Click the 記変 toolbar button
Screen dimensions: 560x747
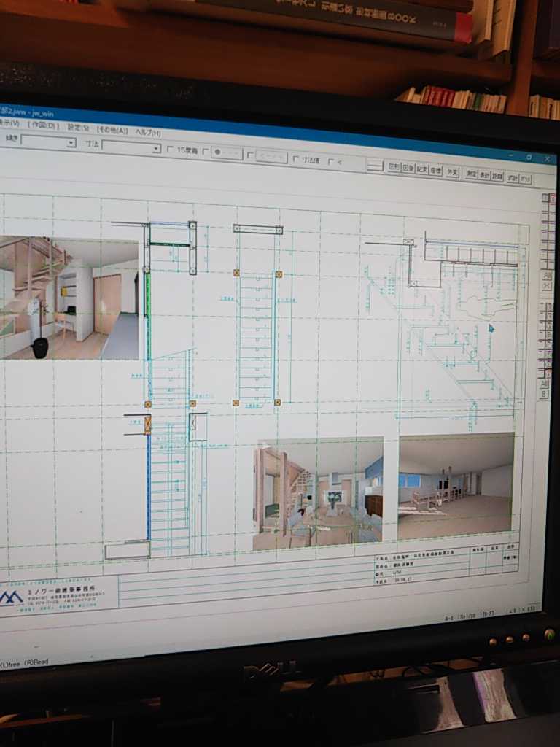coord(422,169)
